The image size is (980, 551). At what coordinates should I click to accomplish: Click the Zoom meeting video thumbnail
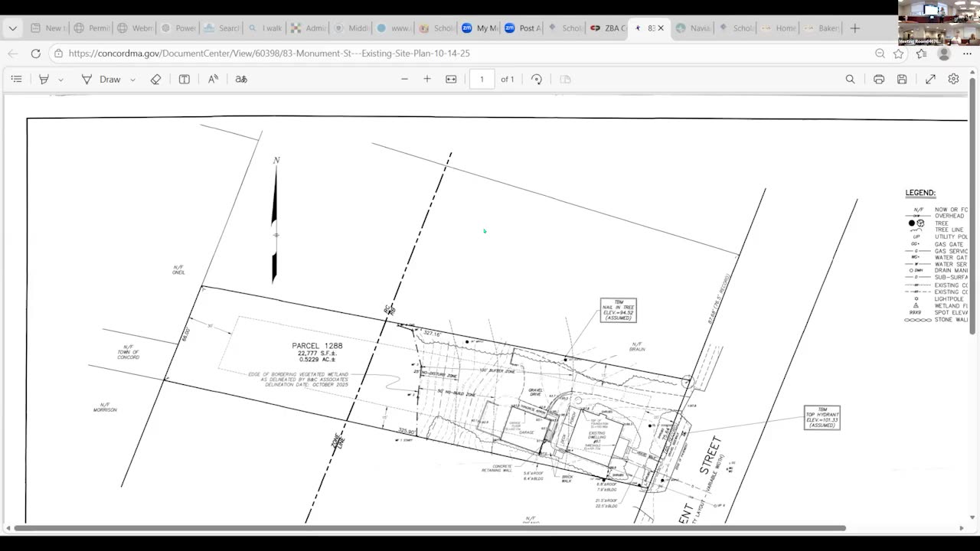click(939, 23)
